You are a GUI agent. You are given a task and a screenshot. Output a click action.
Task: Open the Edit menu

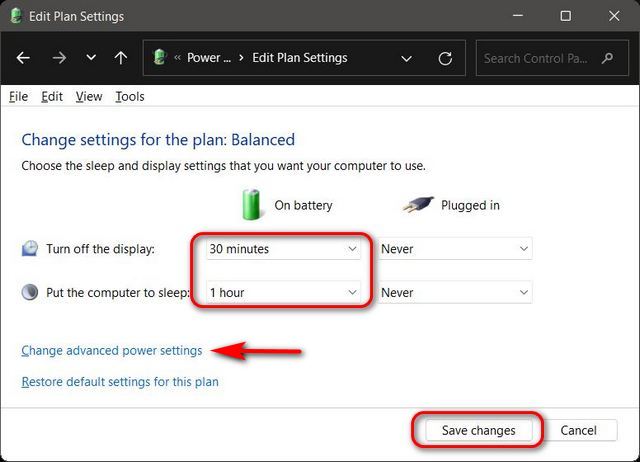click(52, 96)
